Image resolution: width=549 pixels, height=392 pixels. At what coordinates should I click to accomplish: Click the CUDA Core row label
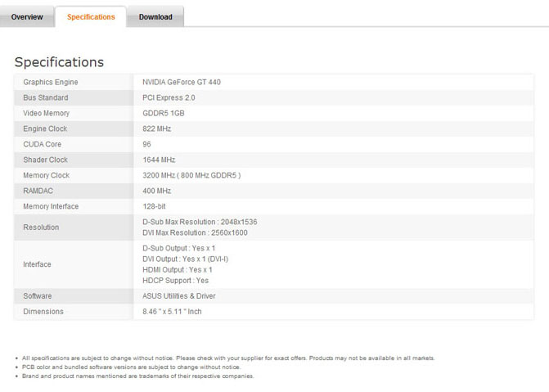43,144
